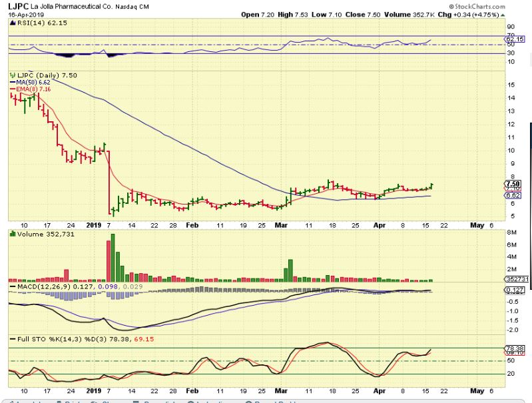Image resolution: width=532 pixels, height=403 pixels.
Task: Click the Chg +0.34 (+4.75%) value
Action: click(468, 15)
